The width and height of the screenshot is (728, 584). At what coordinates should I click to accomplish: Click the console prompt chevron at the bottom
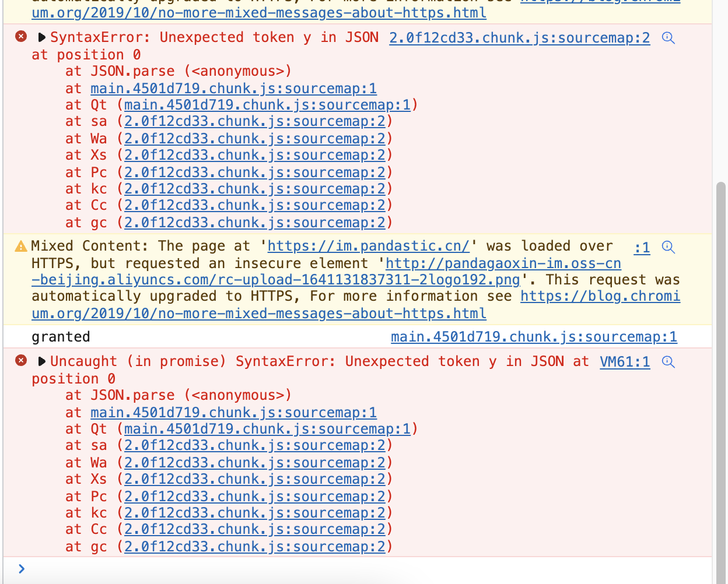[x=22, y=568]
